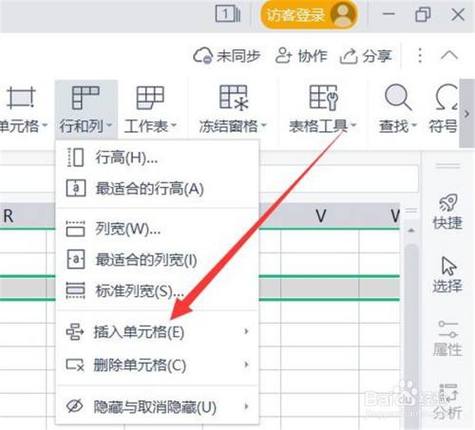Click the sidebar drag handle lines icon

click(x=449, y=166)
